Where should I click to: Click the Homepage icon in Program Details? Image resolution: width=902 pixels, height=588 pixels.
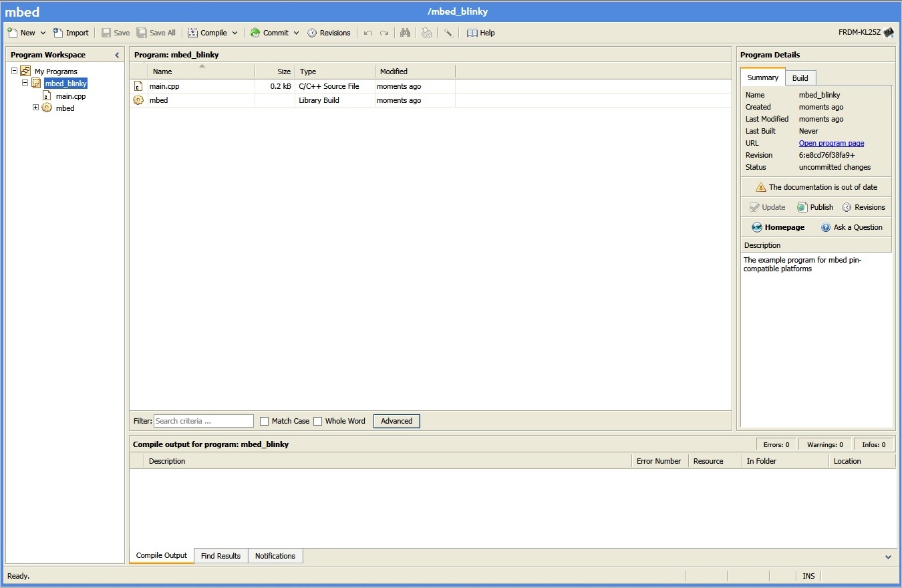(x=757, y=227)
